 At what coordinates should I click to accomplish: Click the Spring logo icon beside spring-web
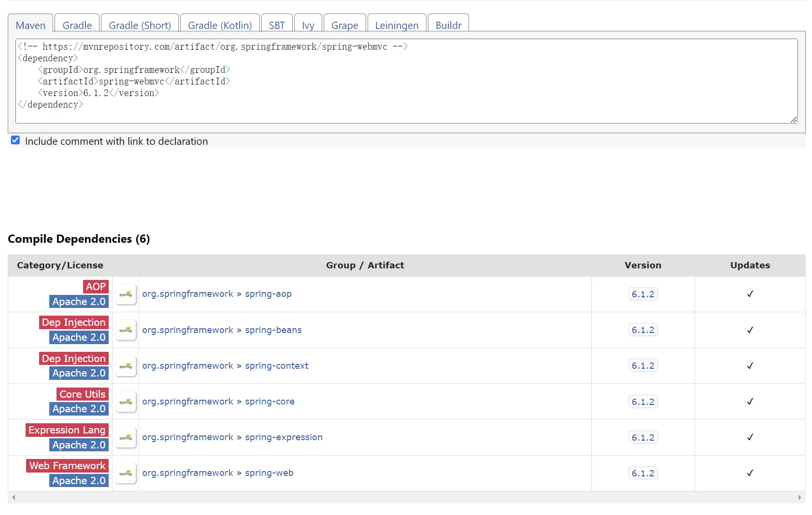pyautogui.click(x=126, y=473)
